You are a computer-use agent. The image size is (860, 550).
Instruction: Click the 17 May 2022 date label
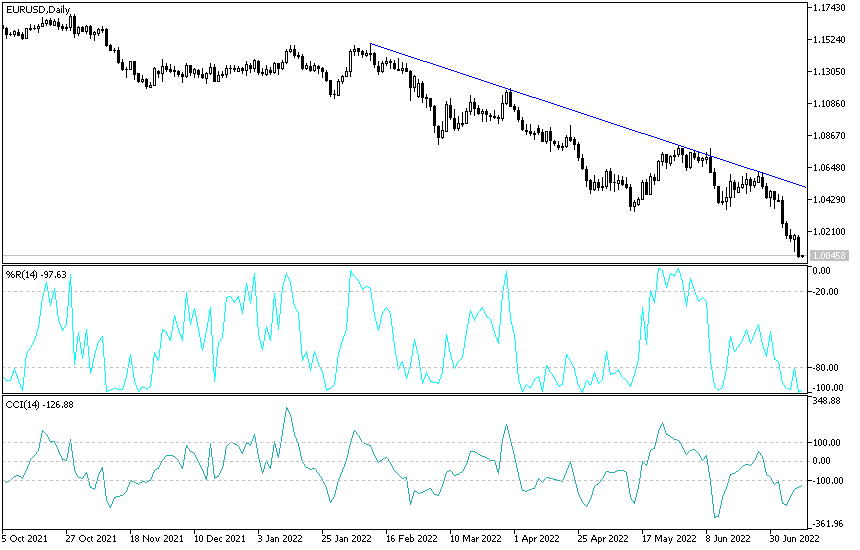(669, 538)
